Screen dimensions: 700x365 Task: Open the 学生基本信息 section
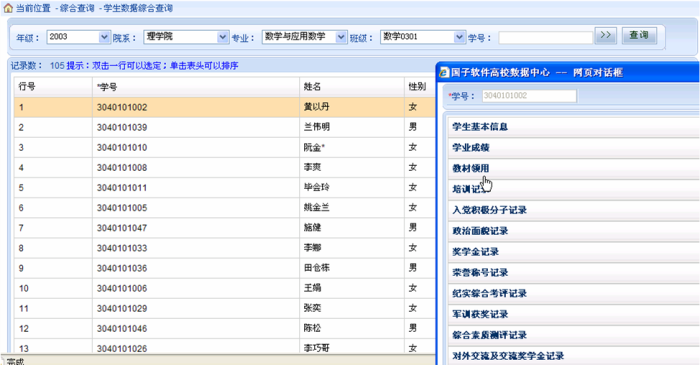coord(574,127)
